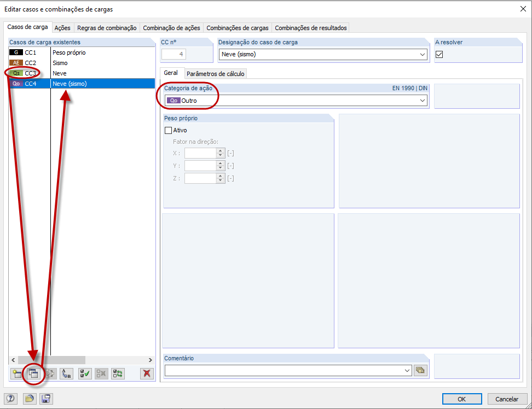Image resolution: width=532 pixels, height=409 pixels.
Task: Switch to Casos de carga tab
Action: [27, 27]
